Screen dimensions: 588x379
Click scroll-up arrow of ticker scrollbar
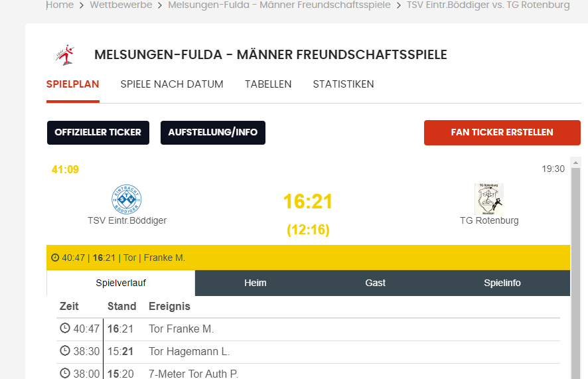point(575,163)
